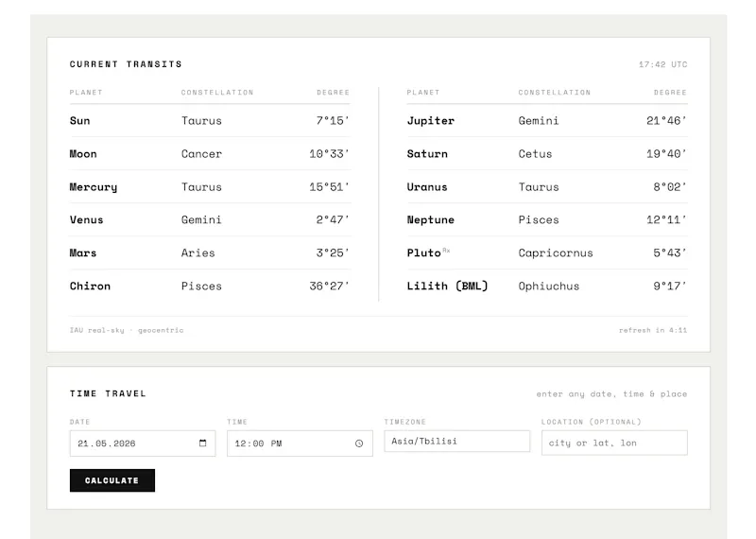Click the Venus degree 2°47'
756x539 pixels.
(x=333, y=220)
